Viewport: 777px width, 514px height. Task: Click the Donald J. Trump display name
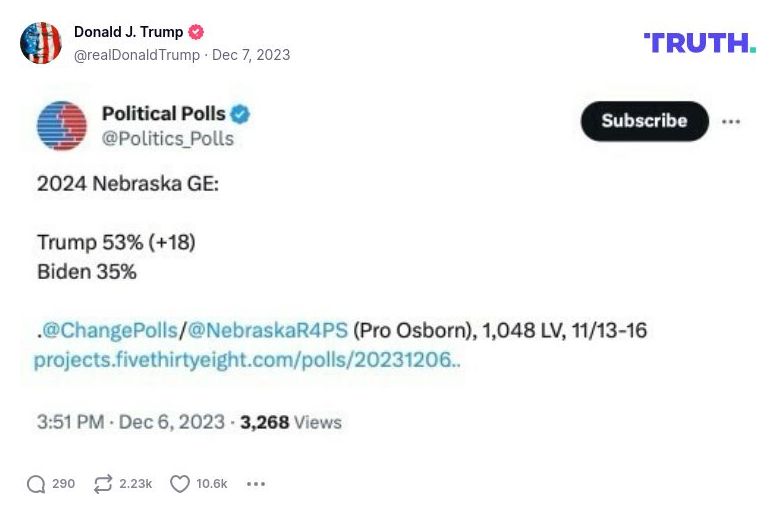pos(129,33)
